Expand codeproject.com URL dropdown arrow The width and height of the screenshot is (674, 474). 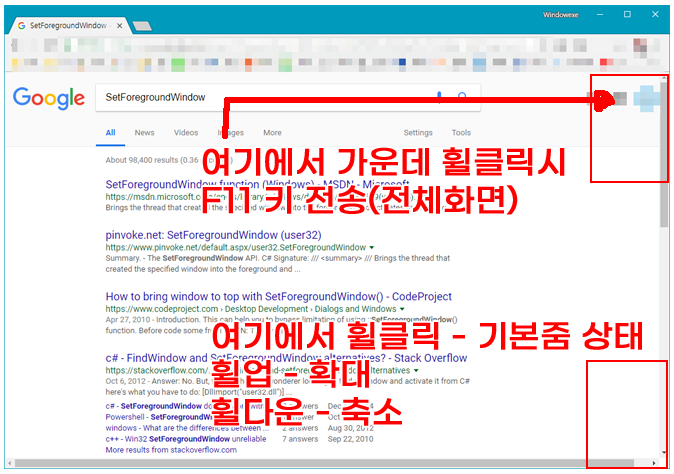402,309
